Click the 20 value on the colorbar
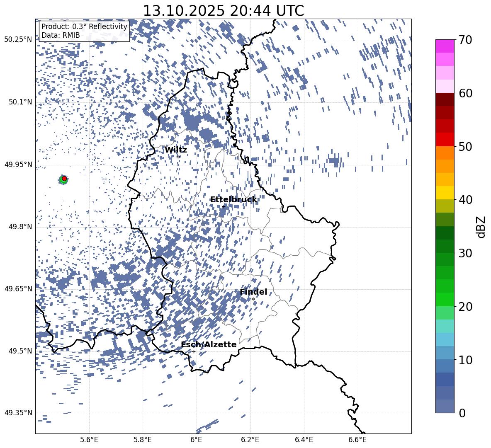This screenshot has height=448, width=491. (x=465, y=306)
